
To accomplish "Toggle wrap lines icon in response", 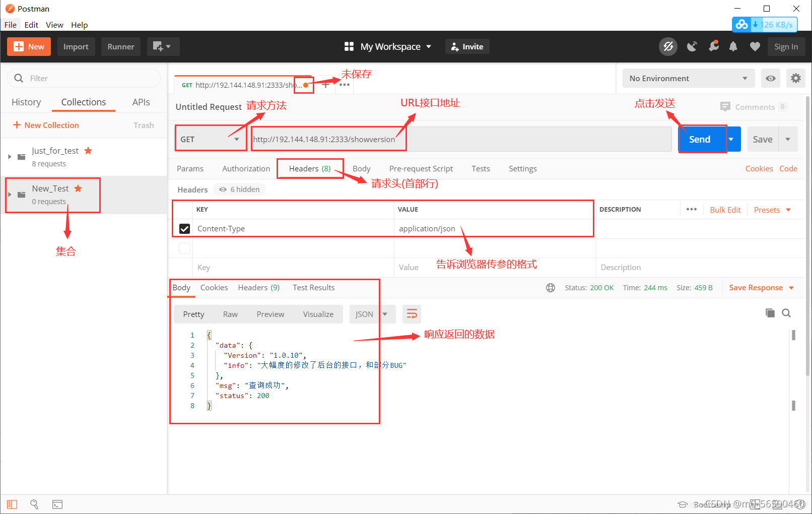I will click(x=412, y=314).
